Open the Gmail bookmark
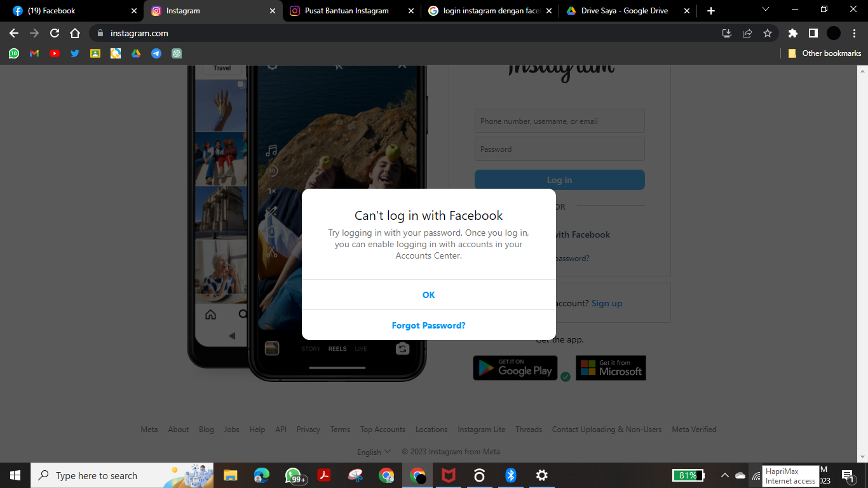Image resolution: width=868 pixels, height=488 pixels. click(34, 53)
